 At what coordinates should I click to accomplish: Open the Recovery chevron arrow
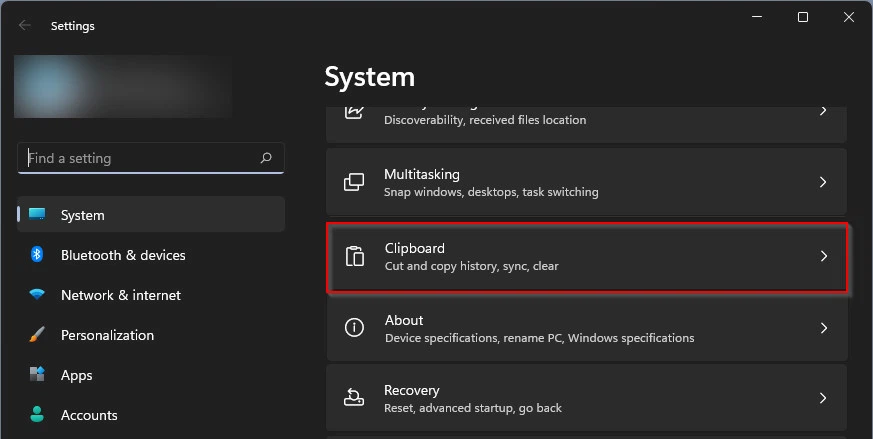[823, 398]
